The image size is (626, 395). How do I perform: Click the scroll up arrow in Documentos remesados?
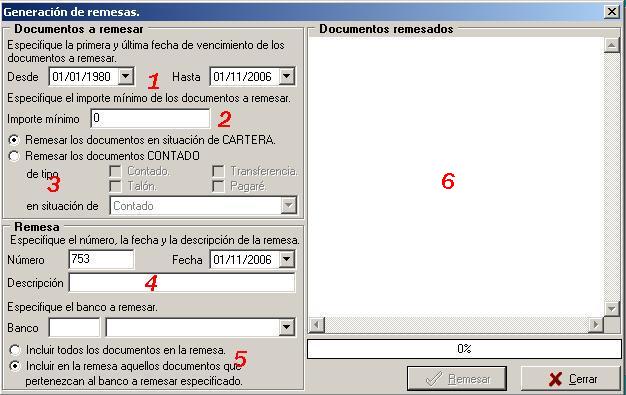click(x=612, y=45)
